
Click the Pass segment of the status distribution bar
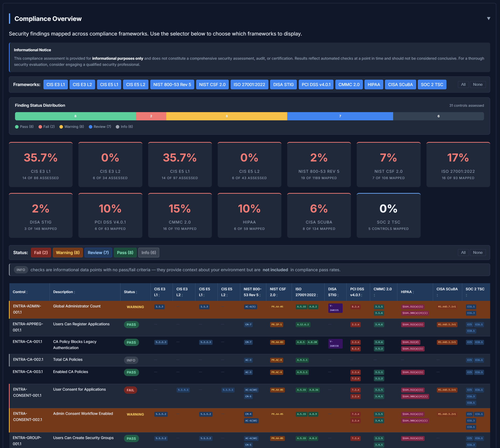(75, 116)
